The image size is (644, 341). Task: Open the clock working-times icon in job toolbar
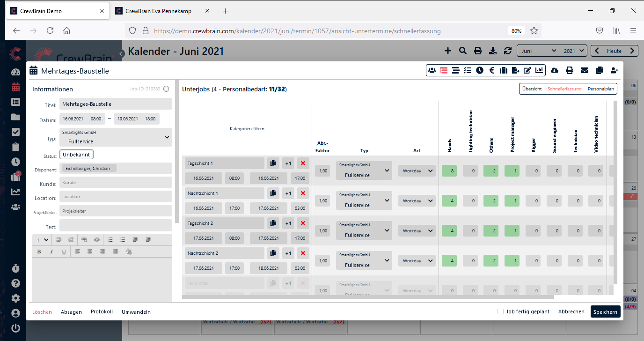480,70
